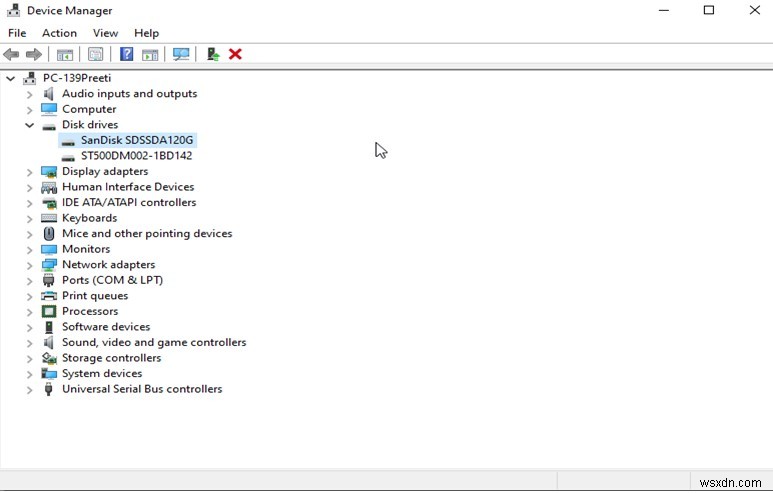
Task: Open the Help menu
Action: pyautogui.click(x=146, y=33)
